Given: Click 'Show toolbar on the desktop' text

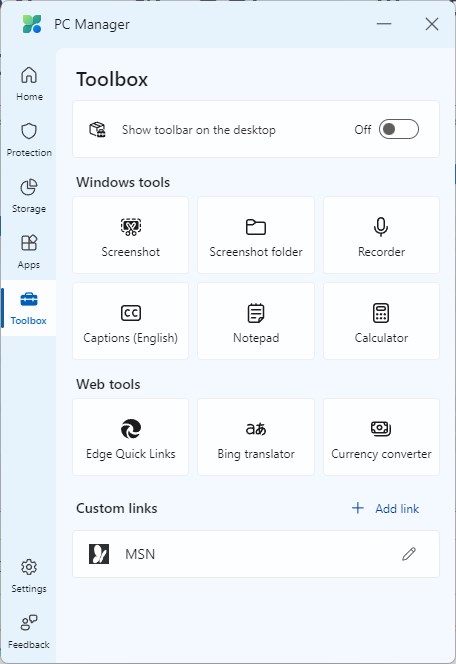Looking at the screenshot, I should 199,130.
